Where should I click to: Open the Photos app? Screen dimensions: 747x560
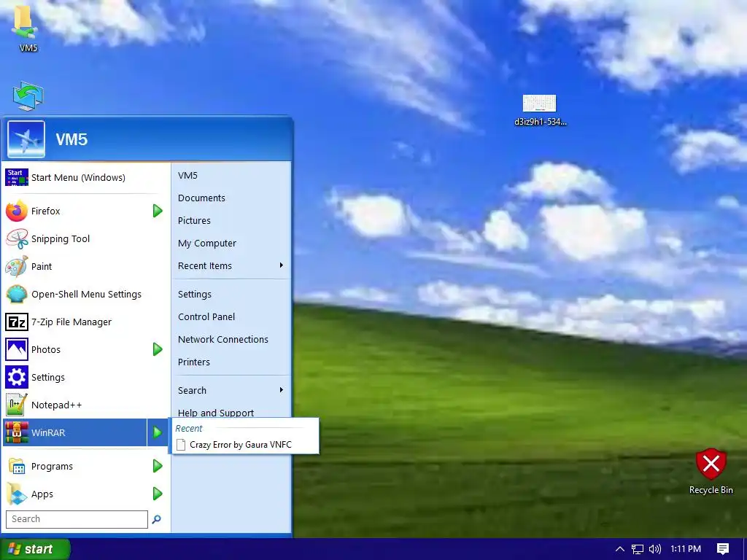click(75, 349)
